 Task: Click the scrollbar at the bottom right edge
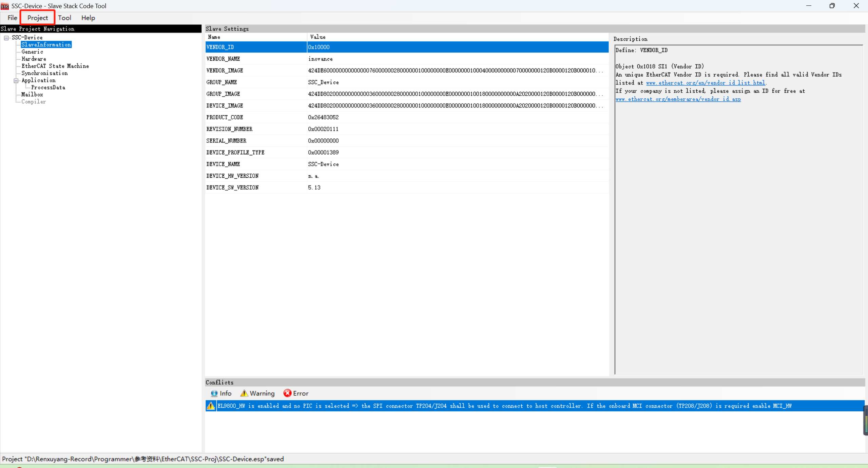tap(865, 421)
